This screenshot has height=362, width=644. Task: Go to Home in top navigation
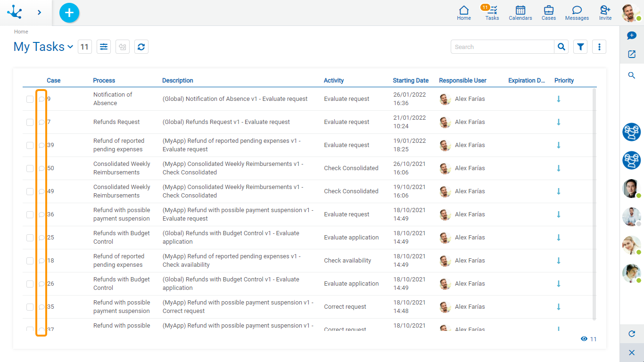(464, 13)
